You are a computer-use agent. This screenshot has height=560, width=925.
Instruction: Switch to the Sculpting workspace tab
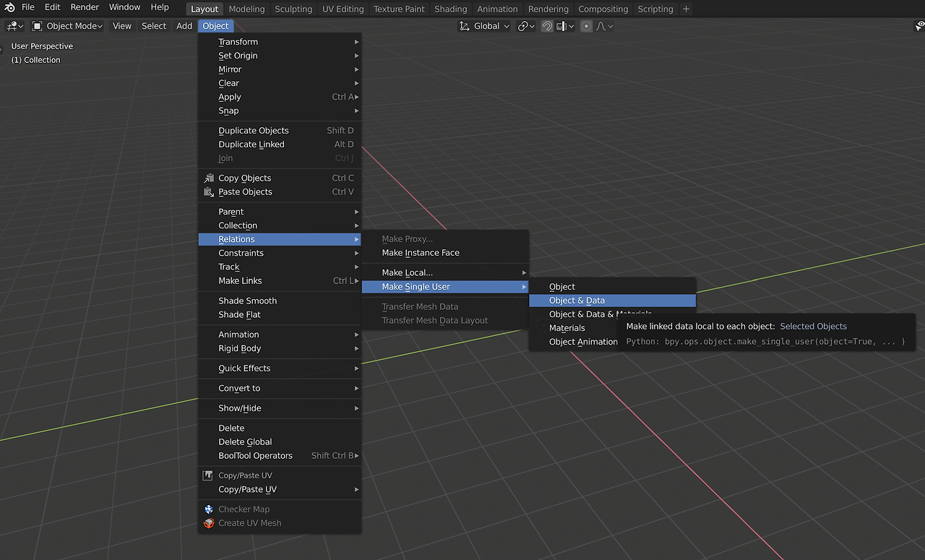click(x=293, y=9)
